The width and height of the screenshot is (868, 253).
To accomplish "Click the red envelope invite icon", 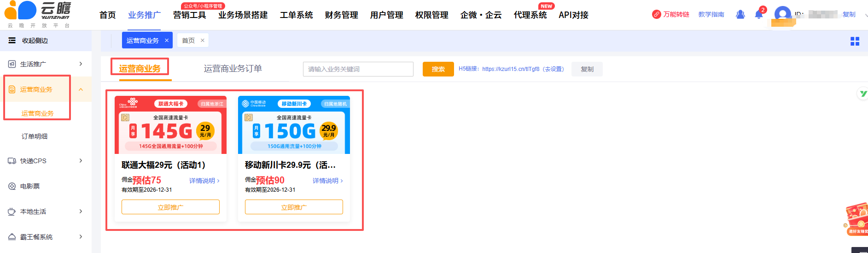I will click(856, 219).
